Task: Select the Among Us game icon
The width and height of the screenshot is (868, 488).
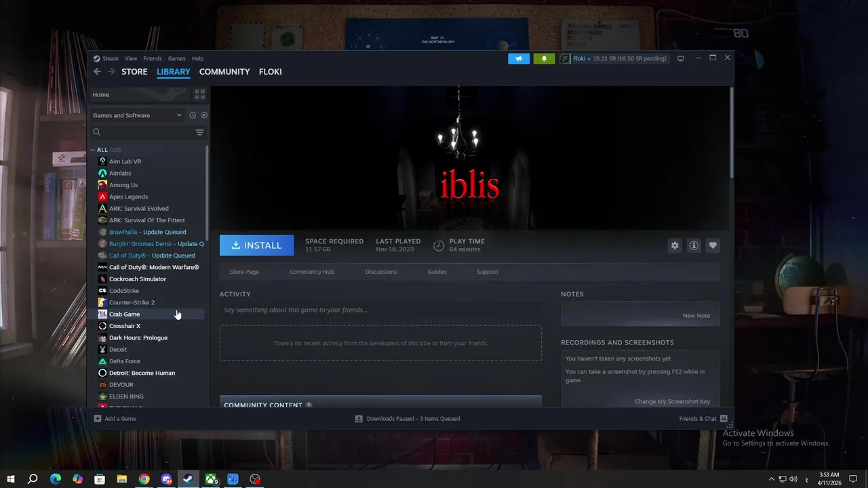Action: point(102,185)
